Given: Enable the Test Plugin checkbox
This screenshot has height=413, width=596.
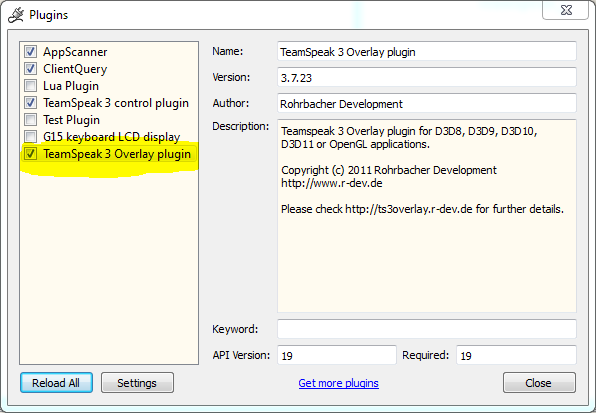Looking at the screenshot, I should pyautogui.click(x=30, y=120).
